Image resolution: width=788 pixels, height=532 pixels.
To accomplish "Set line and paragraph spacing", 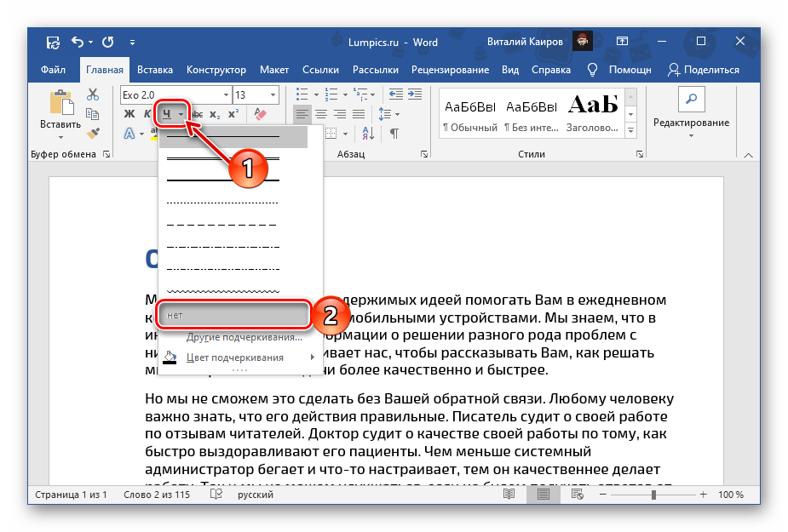I will (x=385, y=114).
